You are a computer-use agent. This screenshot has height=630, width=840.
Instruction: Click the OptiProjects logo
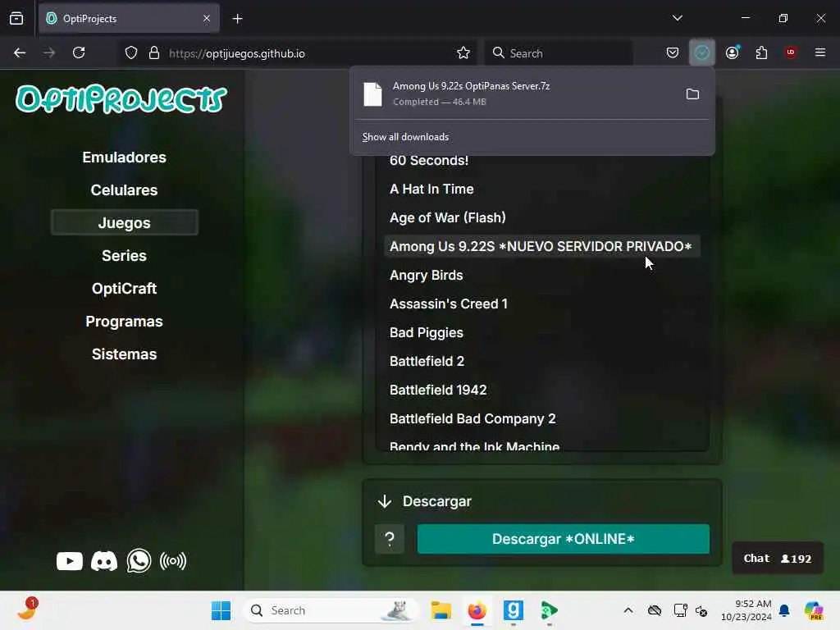pos(122,98)
